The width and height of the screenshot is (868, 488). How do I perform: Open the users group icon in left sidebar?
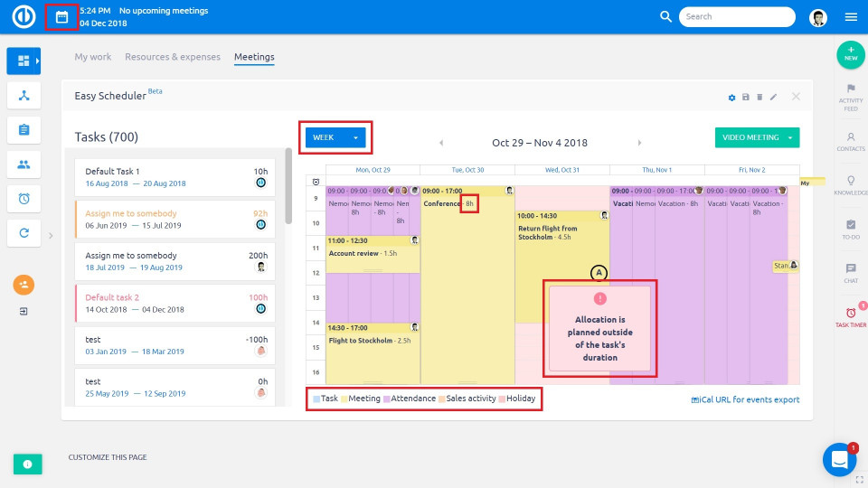(24, 164)
